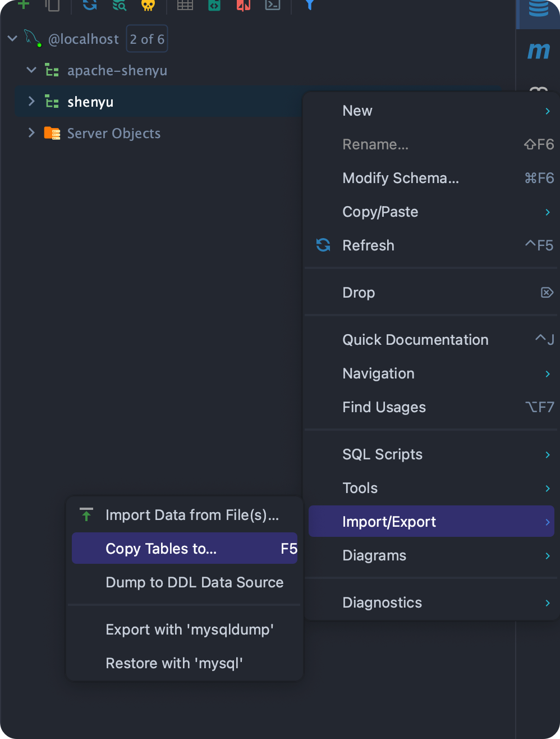Click the Jump to DDL icon

pyautogui.click(x=214, y=4)
